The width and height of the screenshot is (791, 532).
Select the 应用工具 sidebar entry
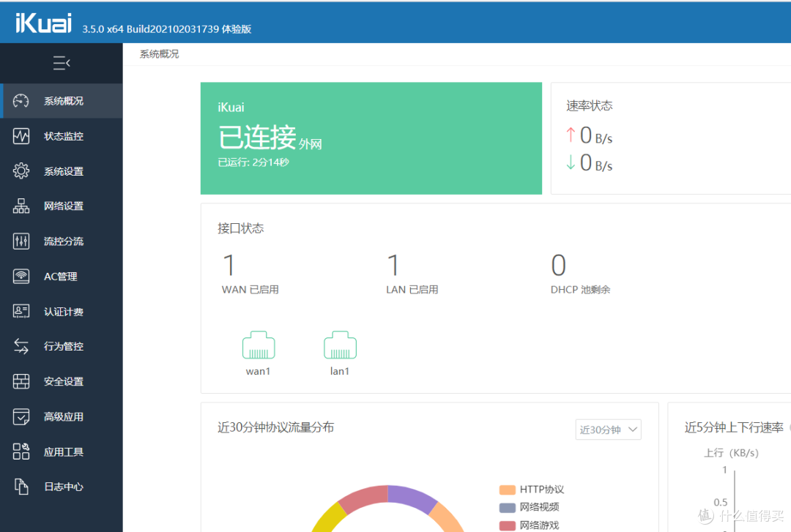(x=62, y=452)
